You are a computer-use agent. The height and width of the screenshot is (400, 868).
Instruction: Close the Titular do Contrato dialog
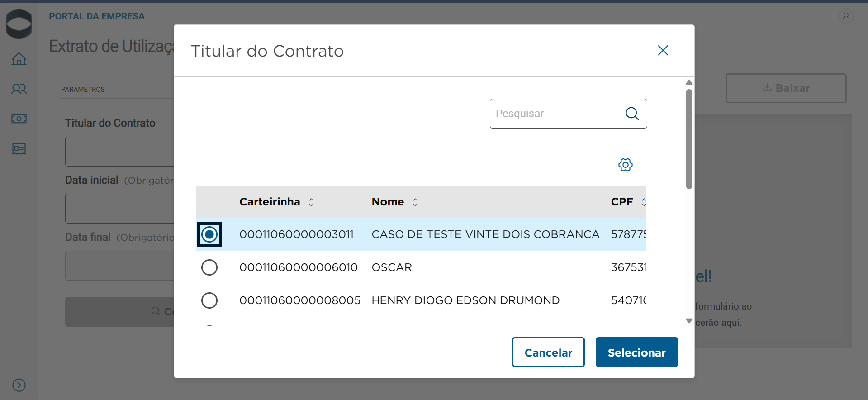pyautogui.click(x=663, y=50)
